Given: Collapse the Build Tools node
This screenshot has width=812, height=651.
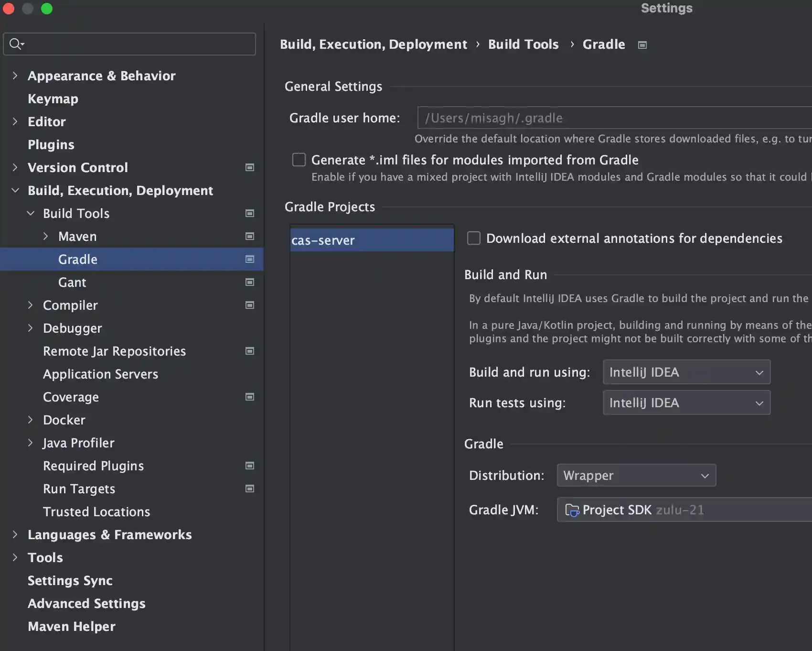Looking at the screenshot, I should click(31, 213).
